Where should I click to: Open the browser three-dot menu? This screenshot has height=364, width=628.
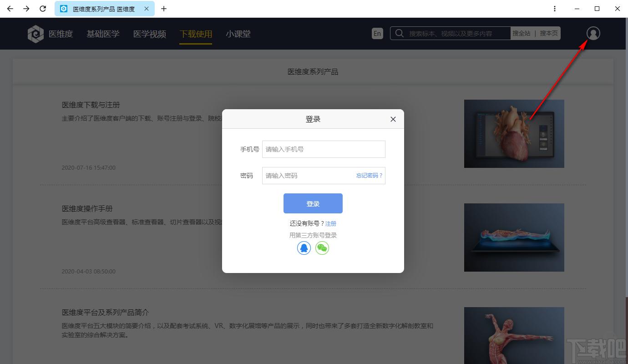tap(554, 9)
